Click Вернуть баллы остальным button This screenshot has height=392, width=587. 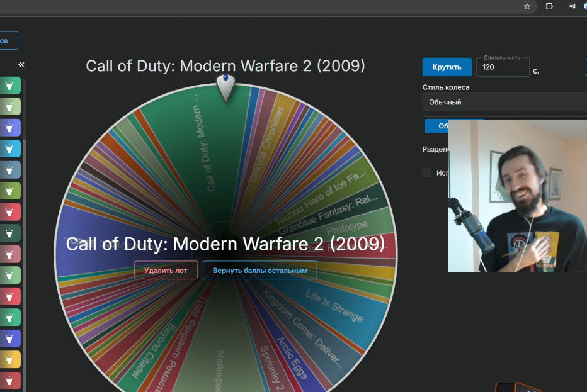click(260, 270)
